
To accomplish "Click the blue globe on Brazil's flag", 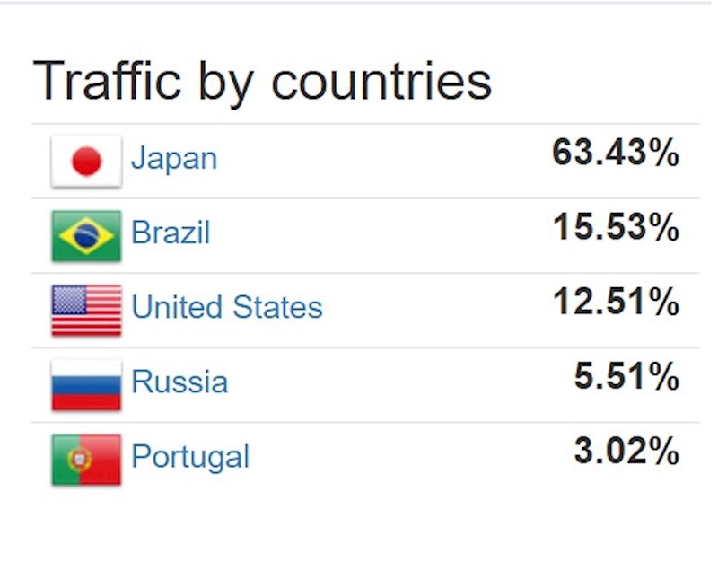I will coord(86,236).
